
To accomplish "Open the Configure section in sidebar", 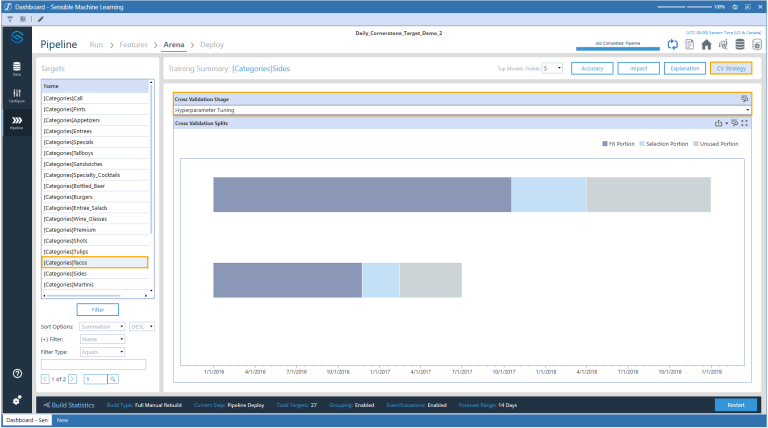I will coord(17,95).
